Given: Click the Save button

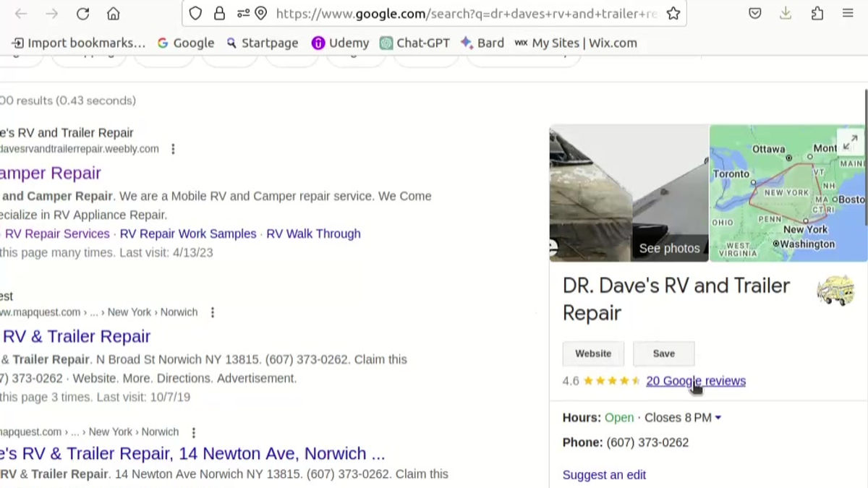Looking at the screenshot, I should [x=664, y=354].
